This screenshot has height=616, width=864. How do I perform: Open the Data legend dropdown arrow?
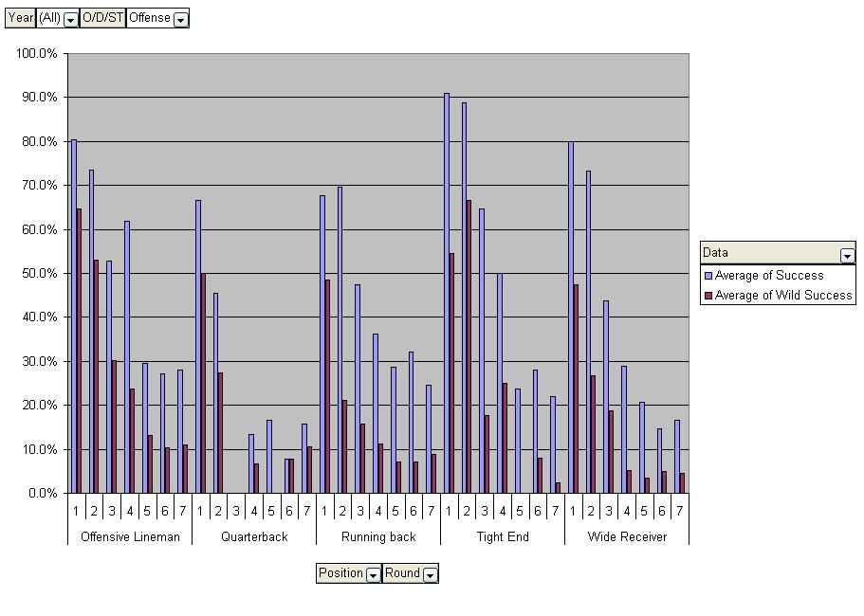(x=847, y=256)
